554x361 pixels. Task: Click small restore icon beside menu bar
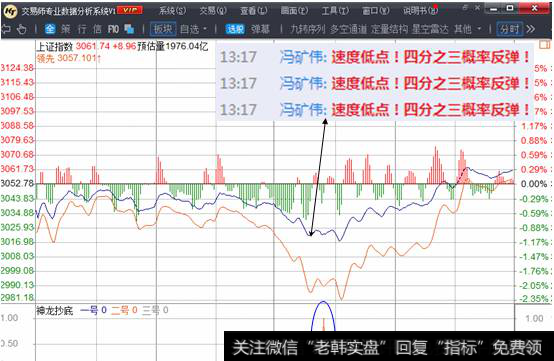[x=466, y=7]
